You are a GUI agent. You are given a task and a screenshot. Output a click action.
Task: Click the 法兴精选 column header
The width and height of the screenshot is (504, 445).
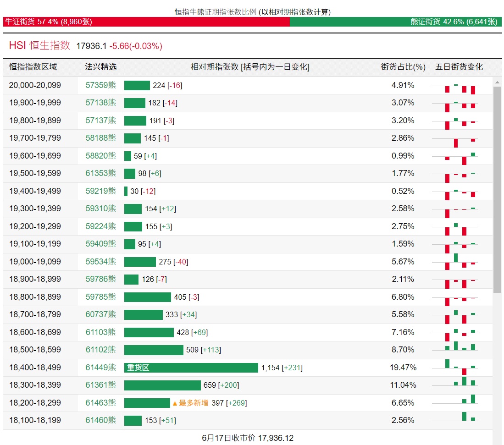click(x=100, y=67)
